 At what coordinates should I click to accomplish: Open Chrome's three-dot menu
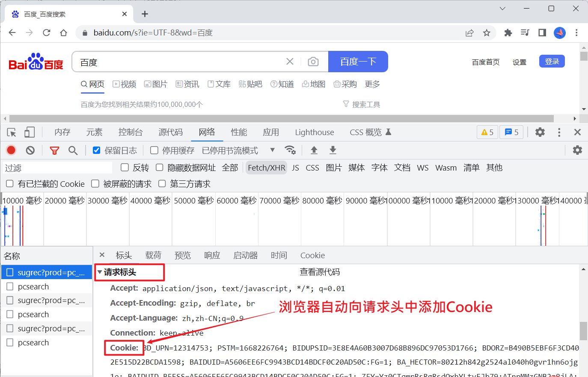[576, 32]
